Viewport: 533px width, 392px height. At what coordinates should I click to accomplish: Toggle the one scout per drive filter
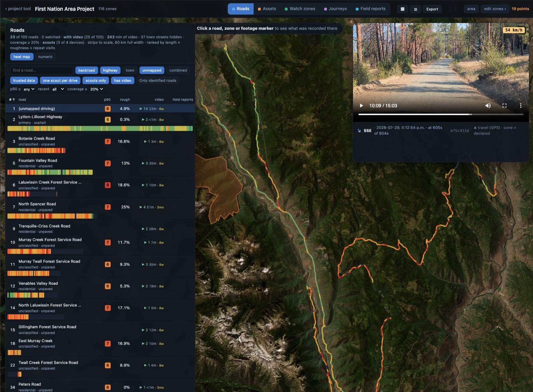point(60,81)
